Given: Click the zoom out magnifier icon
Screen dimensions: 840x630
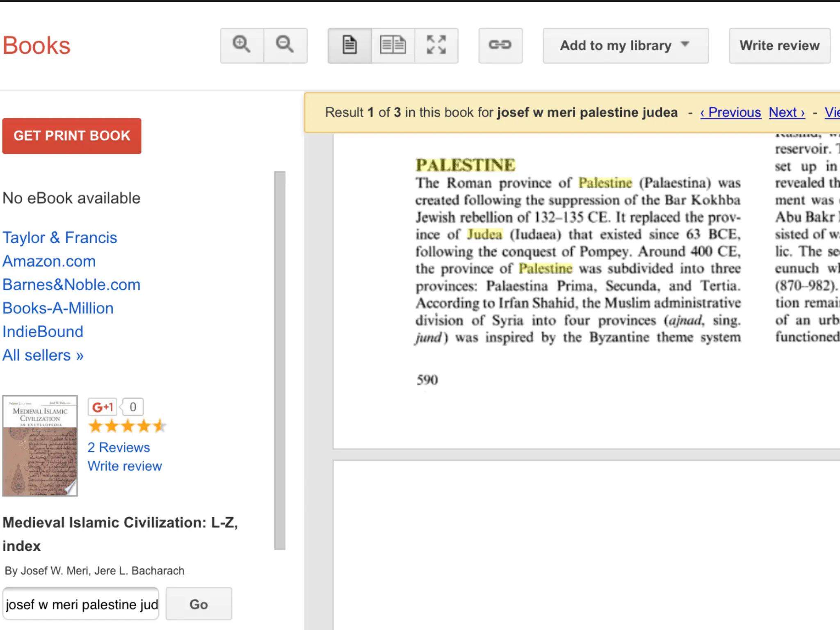Looking at the screenshot, I should [285, 45].
